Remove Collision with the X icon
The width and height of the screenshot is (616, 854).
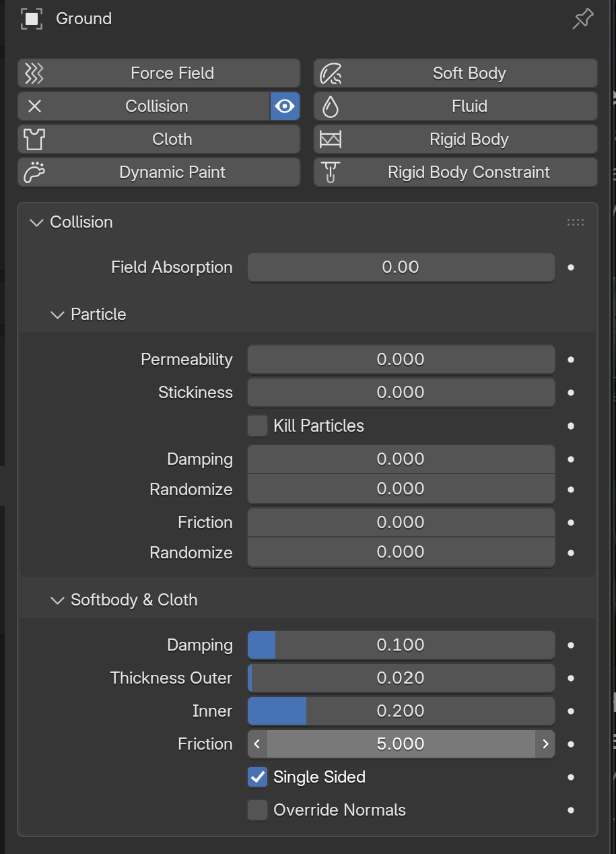coord(34,106)
